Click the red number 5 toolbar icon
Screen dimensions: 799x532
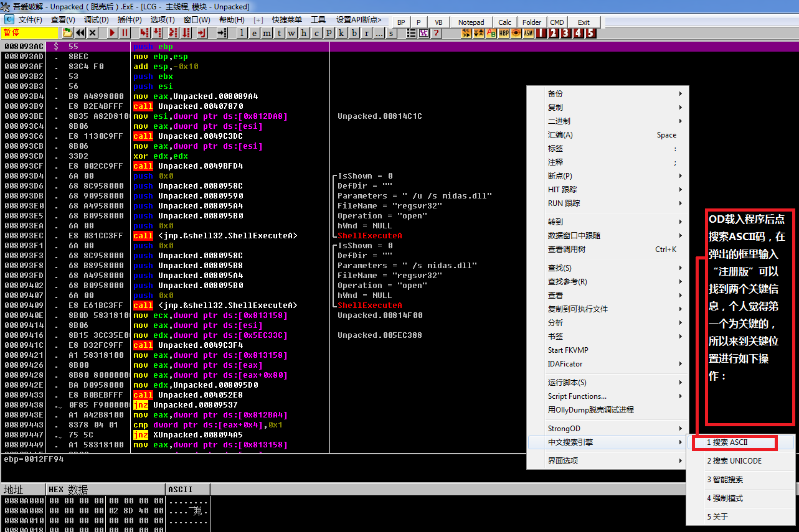590,33
